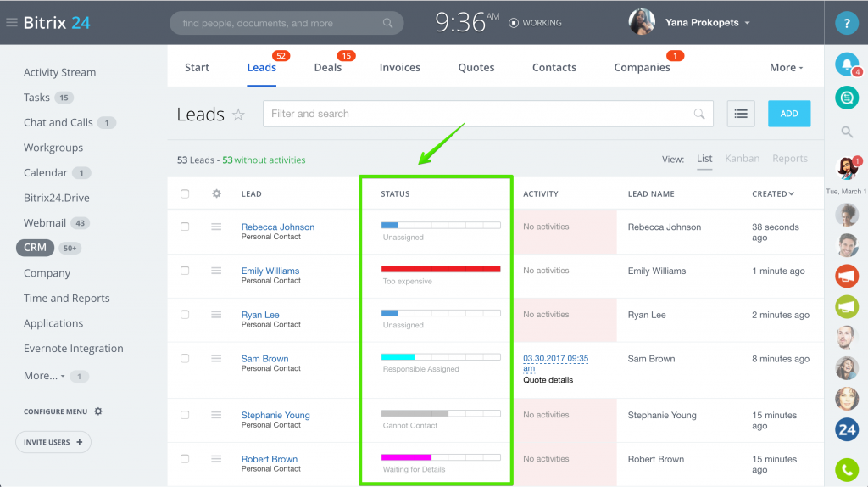Screen dimensions: 868x487
Task: Click the 9:36 AM clock display
Action: [467, 23]
